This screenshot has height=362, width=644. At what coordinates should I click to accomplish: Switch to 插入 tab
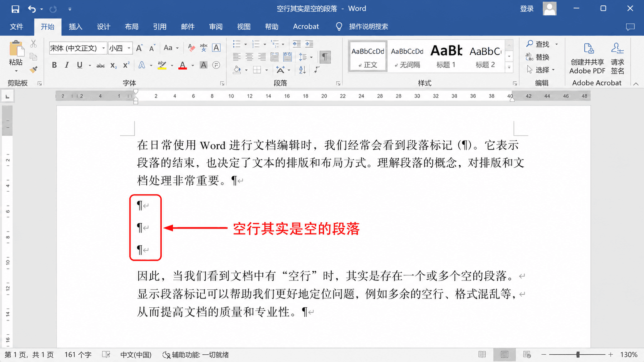coord(75,27)
